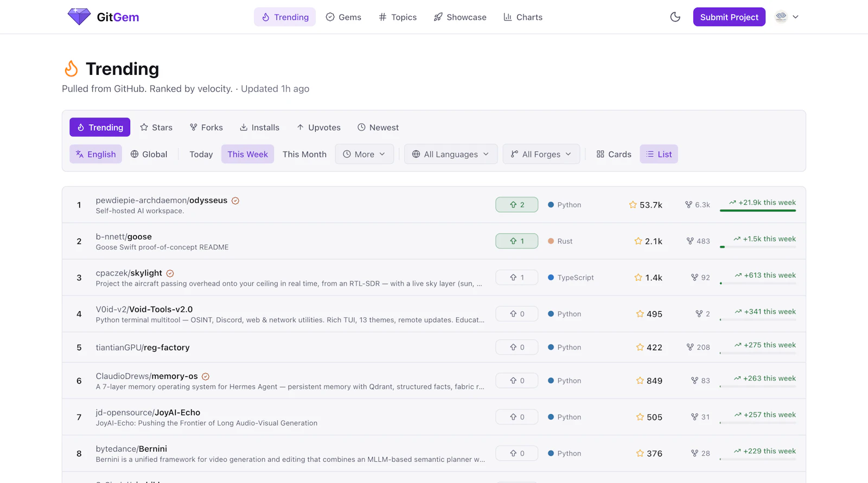The width and height of the screenshot is (868, 483).
Task: Open tiantianGPU/reg-factory repository link
Action: click(x=143, y=347)
